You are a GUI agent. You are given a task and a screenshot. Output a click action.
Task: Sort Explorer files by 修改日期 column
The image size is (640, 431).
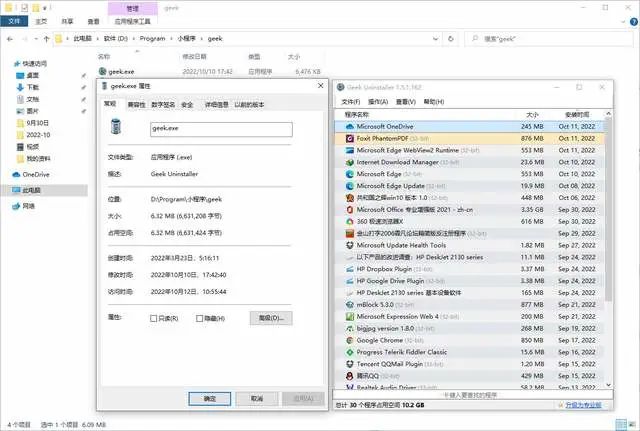195,57
